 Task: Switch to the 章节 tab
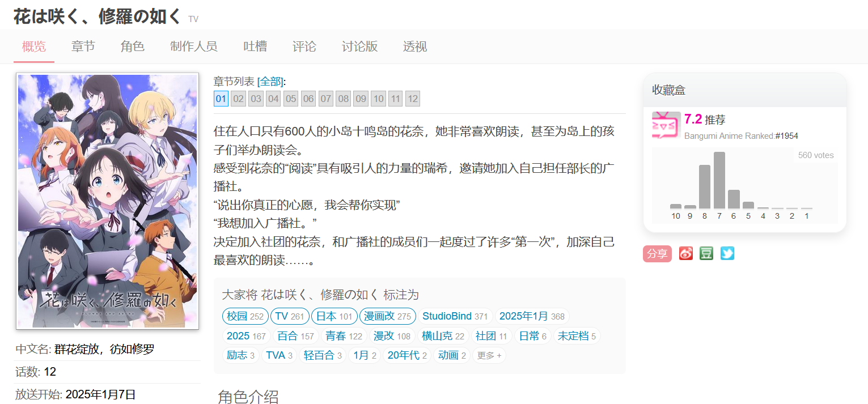coord(83,46)
